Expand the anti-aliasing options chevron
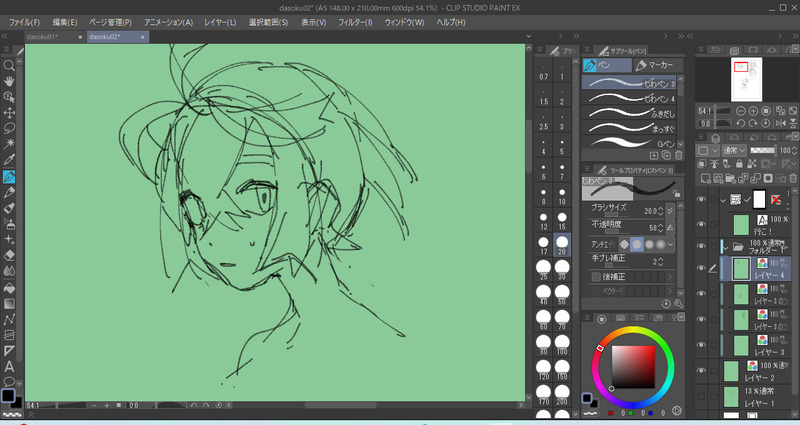800x425 pixels. pyautogui.click(x=670, y=244)
